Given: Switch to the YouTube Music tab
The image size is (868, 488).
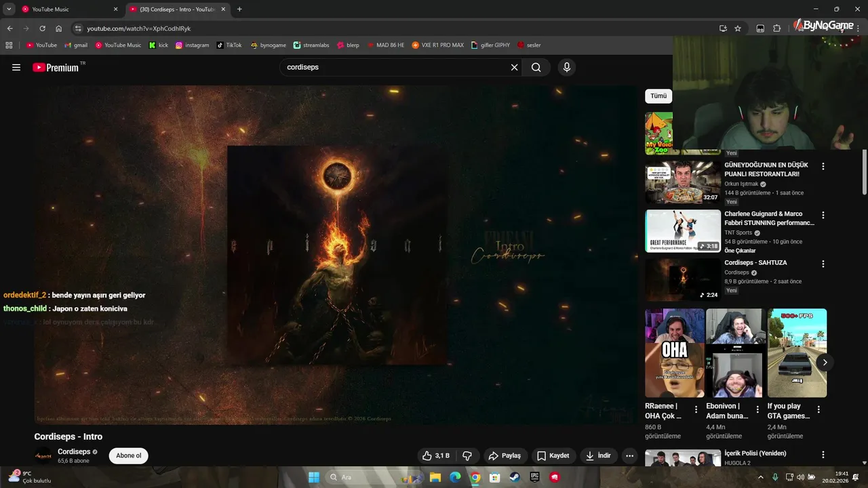Looking at the screenshot, I should coord(70,9).
